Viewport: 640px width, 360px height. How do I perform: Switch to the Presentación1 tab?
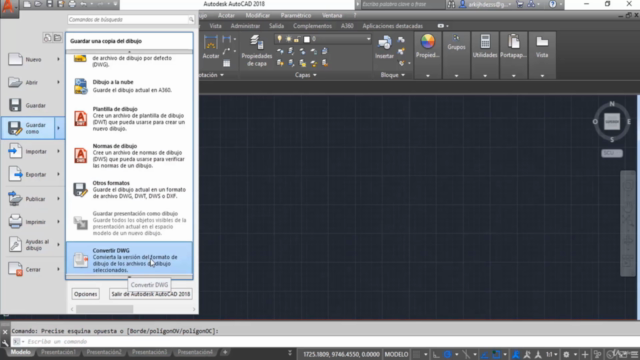[x=58, y=352]
